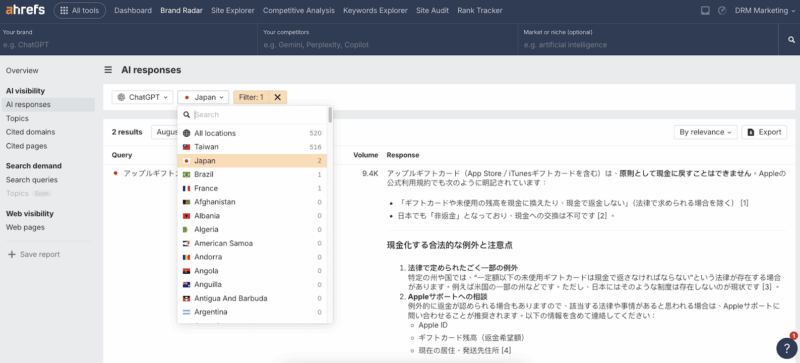The width and height of the screenshot is (800, 363).
Task: Open Cited pages in the sidebar
Action: pyautogui.click(x=27, y=146)
